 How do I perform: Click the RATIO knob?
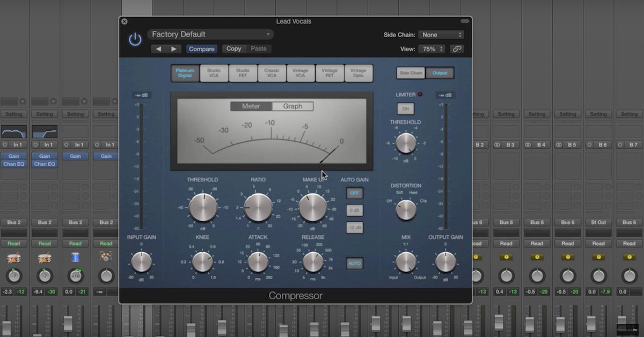click(258, 208)
